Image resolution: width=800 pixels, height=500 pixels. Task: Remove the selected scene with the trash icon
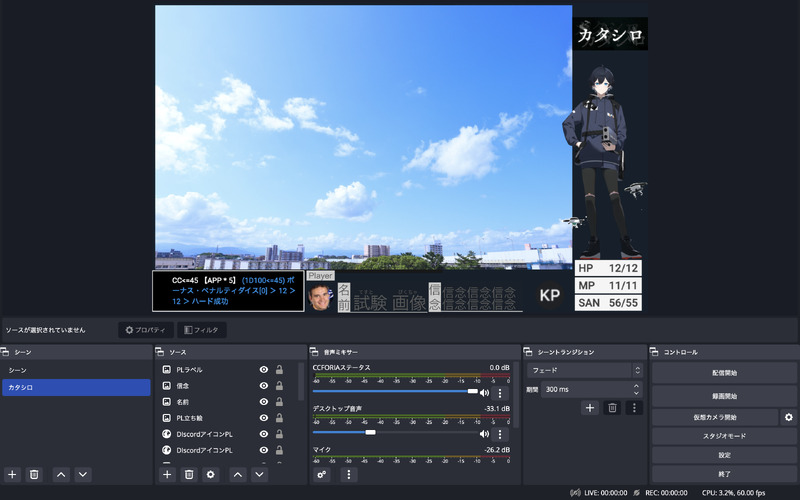tap(34, 474)
